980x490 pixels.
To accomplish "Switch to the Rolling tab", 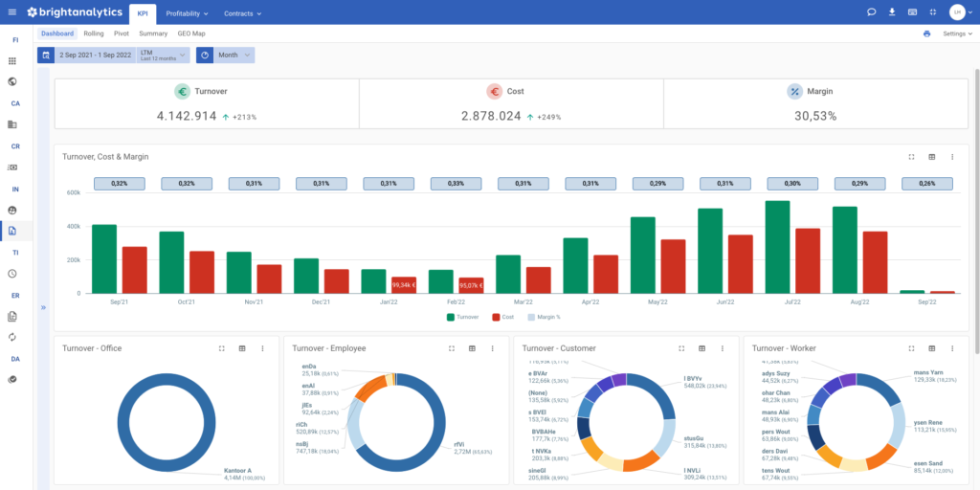I will pos(94,33).
